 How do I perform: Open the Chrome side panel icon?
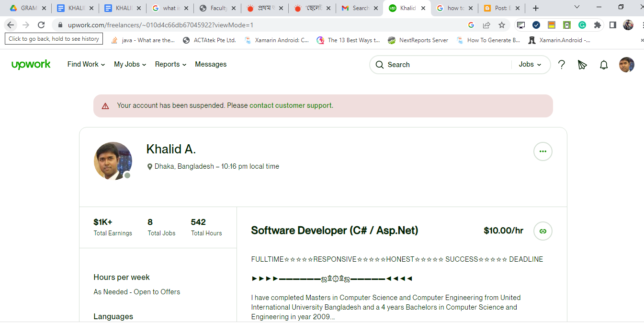click(612, 25)
